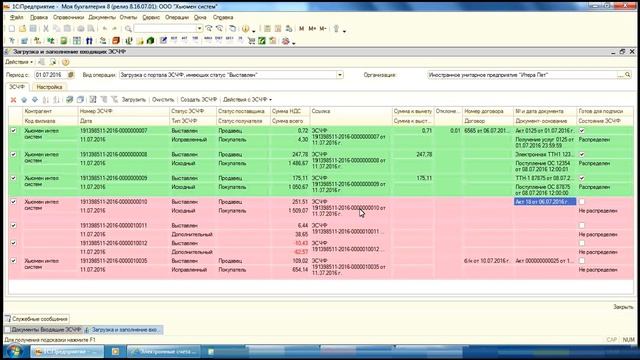Click the Open file folder icon

[x=22, y=29]
